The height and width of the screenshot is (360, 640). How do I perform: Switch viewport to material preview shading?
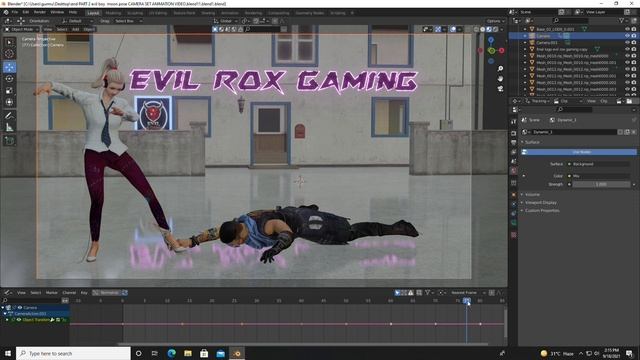(x=489, y=29)
